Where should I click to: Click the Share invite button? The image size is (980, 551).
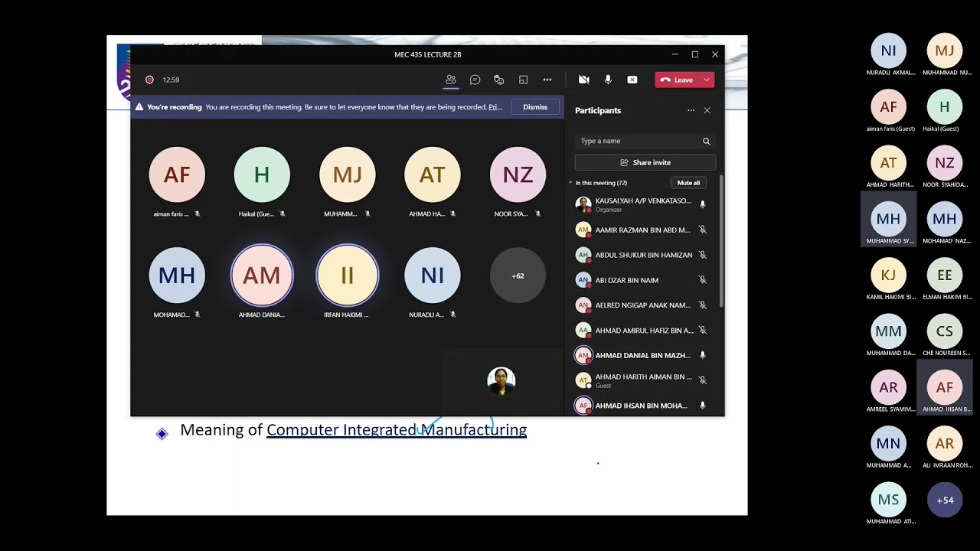[645, 162]
